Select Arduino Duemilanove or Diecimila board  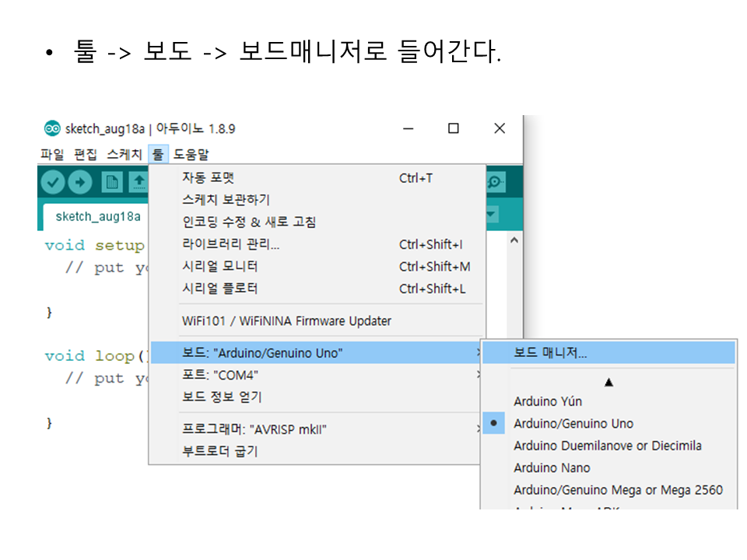608,446
